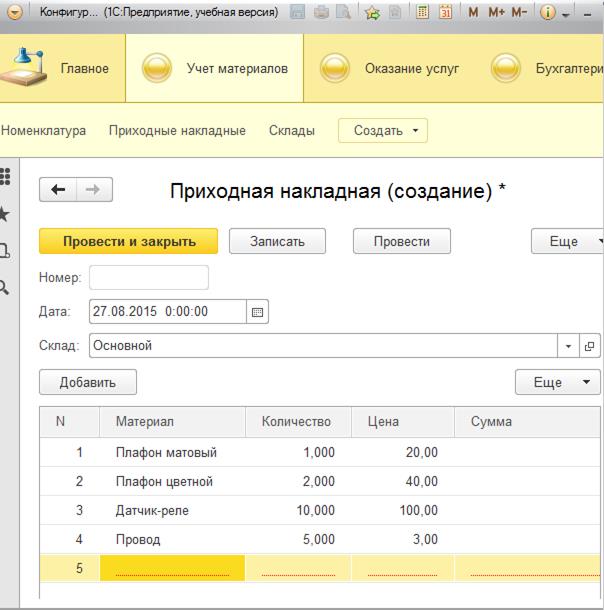Screen dimensions: 604x610
Task: Click the functions menu grid icon
Action: 5,177
